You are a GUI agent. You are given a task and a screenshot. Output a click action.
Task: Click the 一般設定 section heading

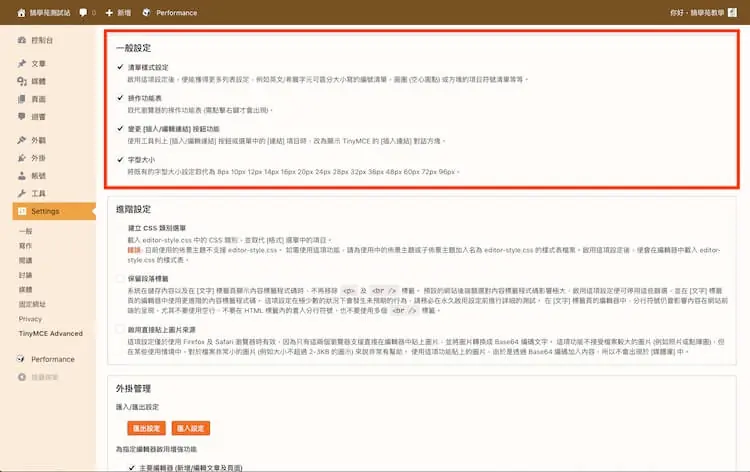(x=133, y=48)
